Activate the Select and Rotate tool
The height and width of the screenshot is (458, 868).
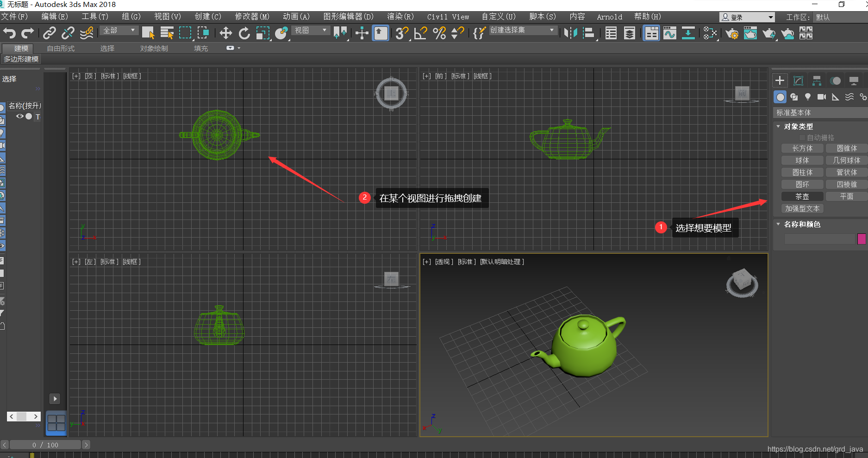click(x=244, y=33)
